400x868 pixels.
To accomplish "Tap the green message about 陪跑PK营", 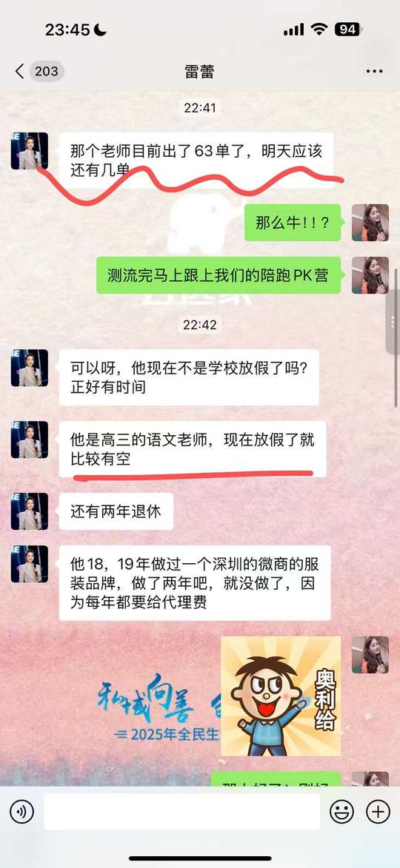I will (x=219, y=275).
